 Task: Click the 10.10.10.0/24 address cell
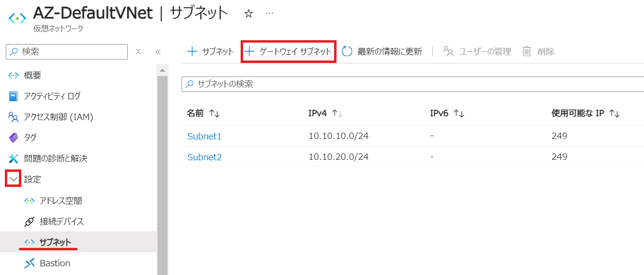click(338, 136)
